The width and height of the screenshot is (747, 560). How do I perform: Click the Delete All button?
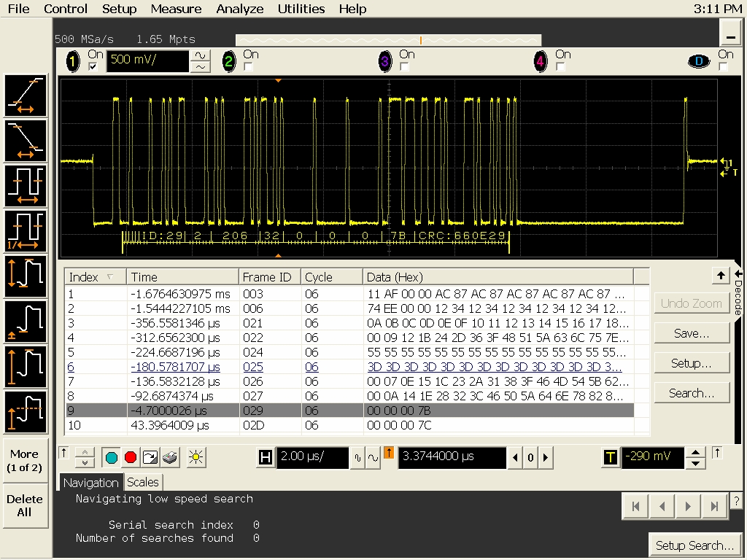[25, 505]
